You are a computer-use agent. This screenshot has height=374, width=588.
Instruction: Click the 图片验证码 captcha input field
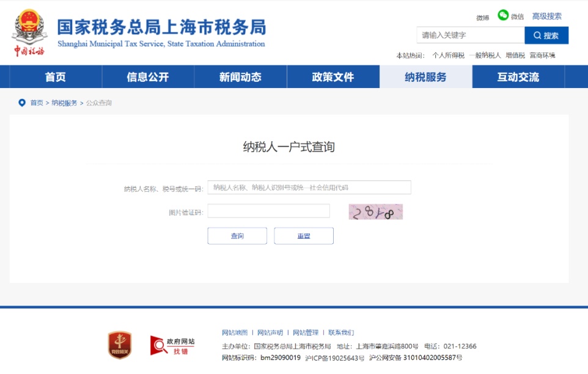pyautogui.click(x=269, y=211)
